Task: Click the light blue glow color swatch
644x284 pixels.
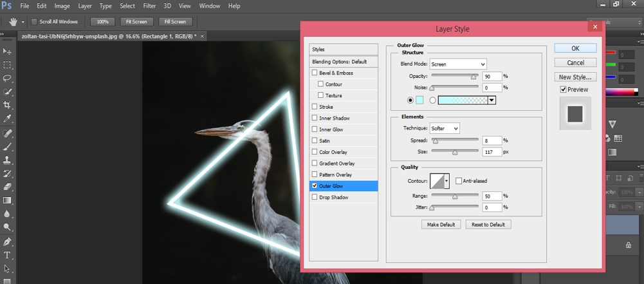Action: [x=419, y=100]
